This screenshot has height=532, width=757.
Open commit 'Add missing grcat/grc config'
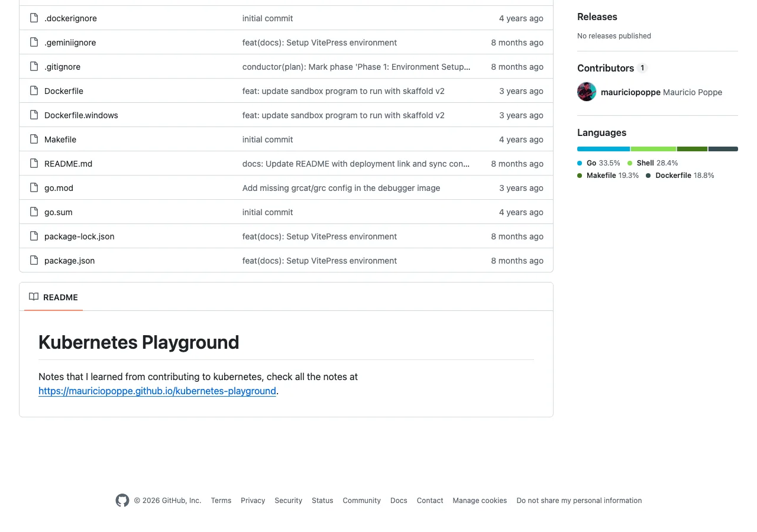tap(341, 188)
